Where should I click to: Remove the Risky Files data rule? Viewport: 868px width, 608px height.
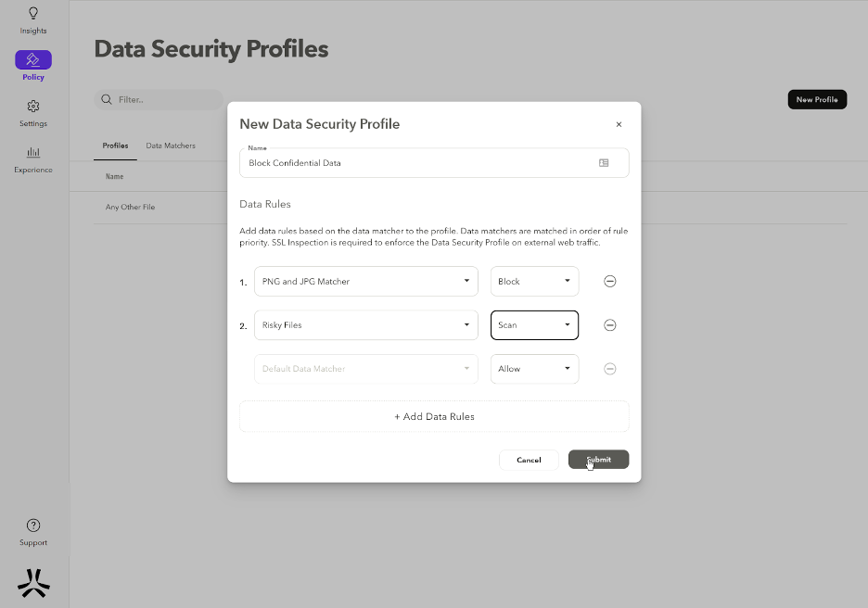point(610,325)
